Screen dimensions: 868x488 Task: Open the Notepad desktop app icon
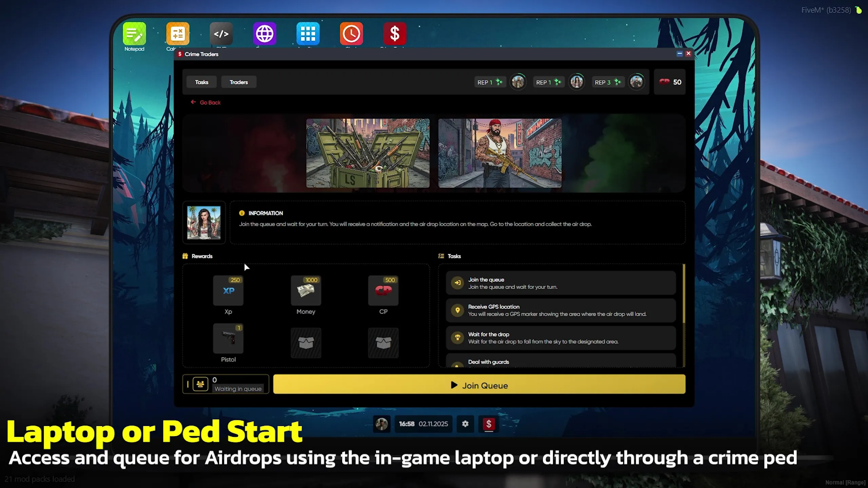tap(134, 34)
